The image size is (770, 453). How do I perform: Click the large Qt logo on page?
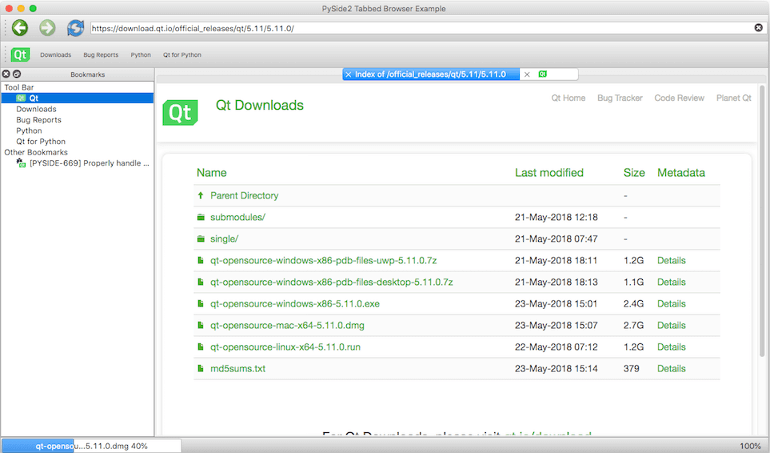point(180,113)
